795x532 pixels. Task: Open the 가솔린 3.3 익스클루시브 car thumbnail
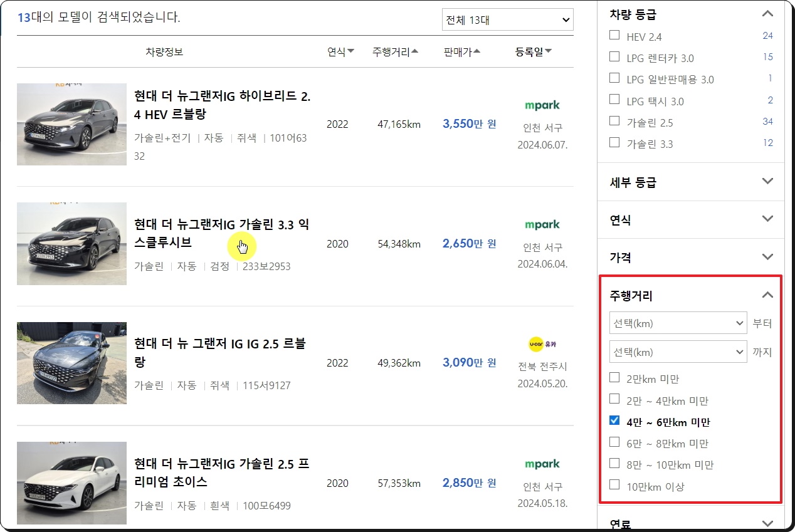(x=71, y=244)
